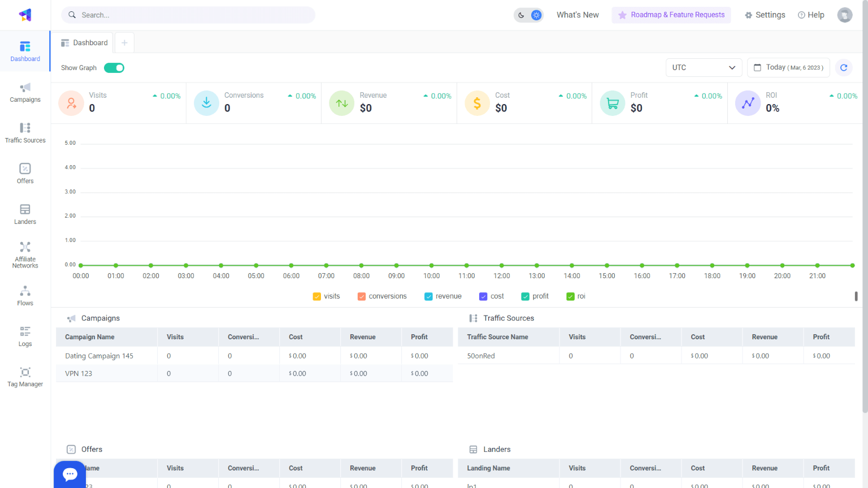Viewport: 868px width, 488px height.
Task: Refresh the dashboard data
Action: tap(843, 67)
